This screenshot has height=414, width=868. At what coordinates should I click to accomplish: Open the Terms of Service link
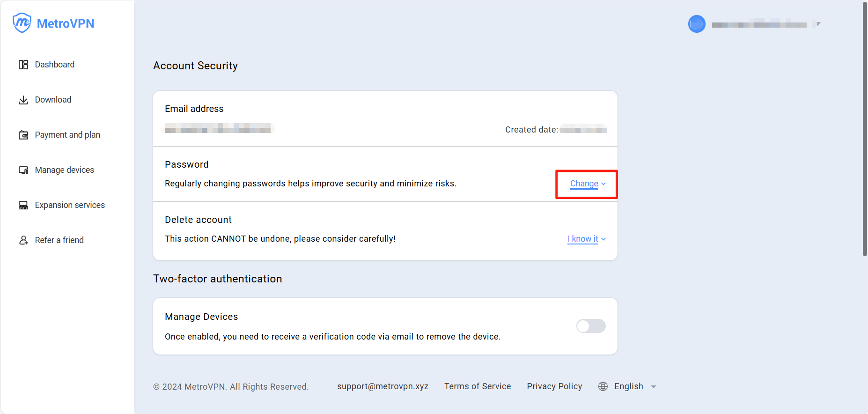click(x=478, y=386)
